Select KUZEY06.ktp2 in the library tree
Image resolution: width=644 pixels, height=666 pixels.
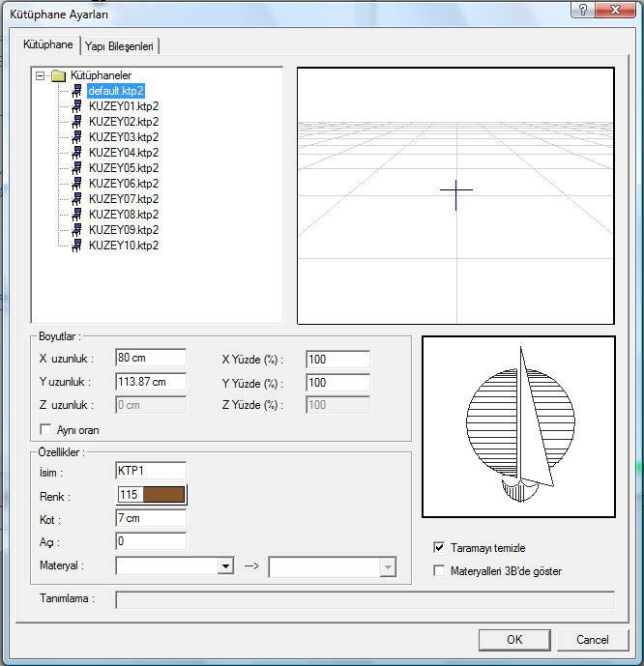click(x=124, y=184)
